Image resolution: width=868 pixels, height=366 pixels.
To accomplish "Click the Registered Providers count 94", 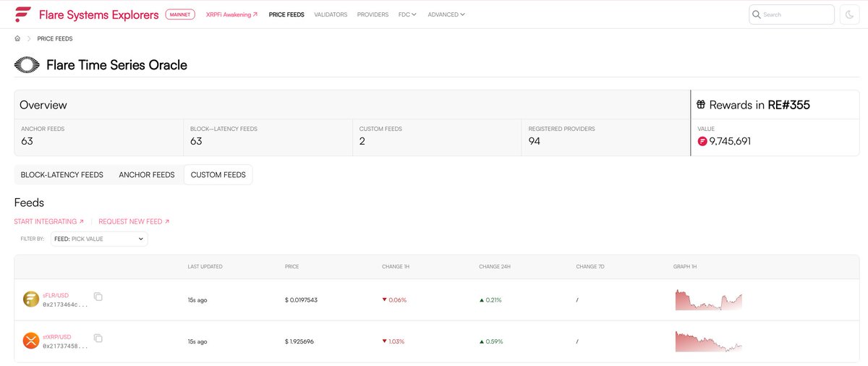I will (535, 141).
